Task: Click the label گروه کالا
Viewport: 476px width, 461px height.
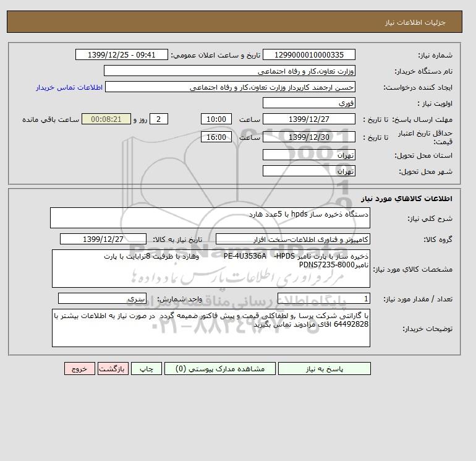Action: coord(438,239)
